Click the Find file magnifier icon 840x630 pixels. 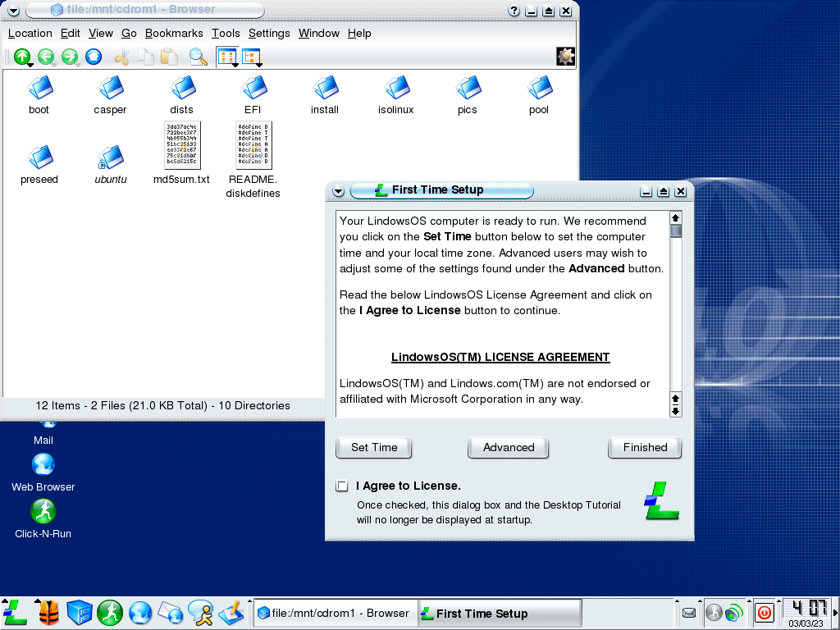198,57
